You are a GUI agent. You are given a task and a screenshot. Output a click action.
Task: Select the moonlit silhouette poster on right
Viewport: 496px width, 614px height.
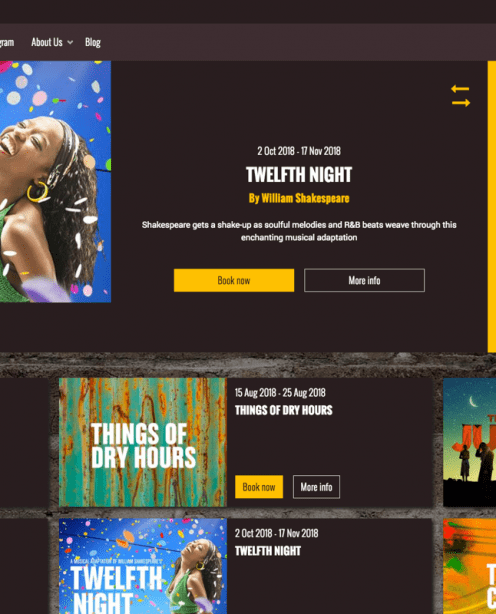(x=469, y=442)
